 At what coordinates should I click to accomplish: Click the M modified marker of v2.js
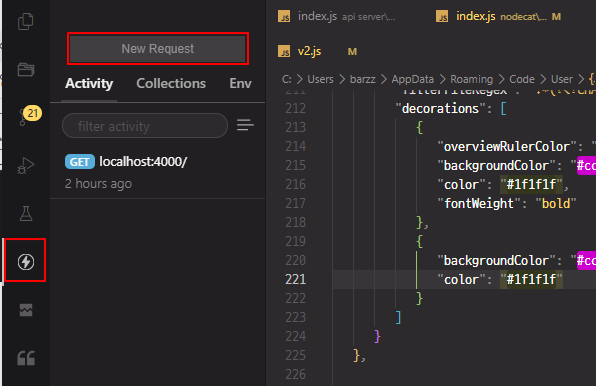click(x=352, y=52)
